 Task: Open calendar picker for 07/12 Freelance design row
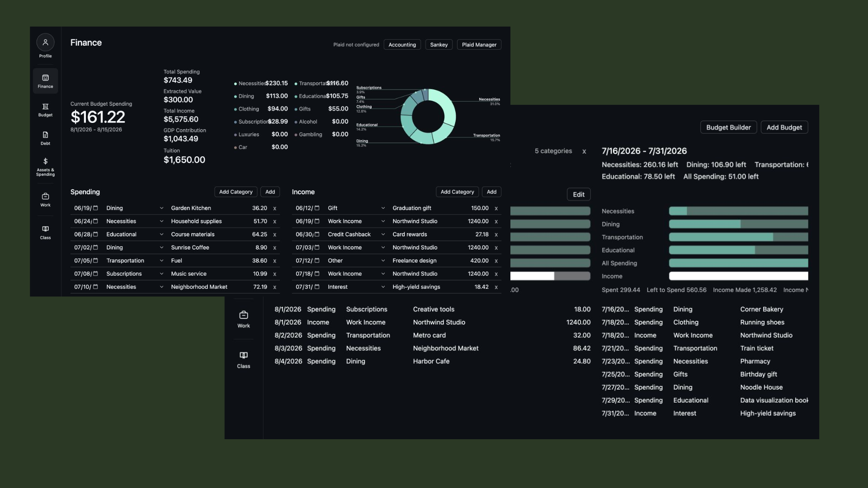pyautogui.click(x=317, y=260)
